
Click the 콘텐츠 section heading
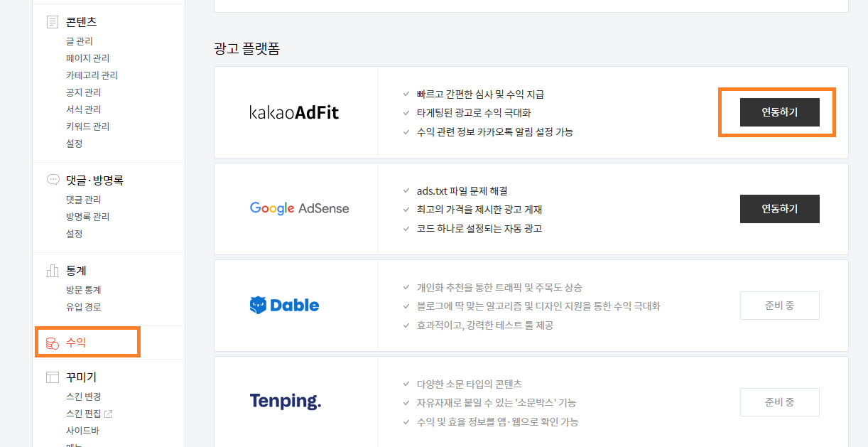[82, 22]
